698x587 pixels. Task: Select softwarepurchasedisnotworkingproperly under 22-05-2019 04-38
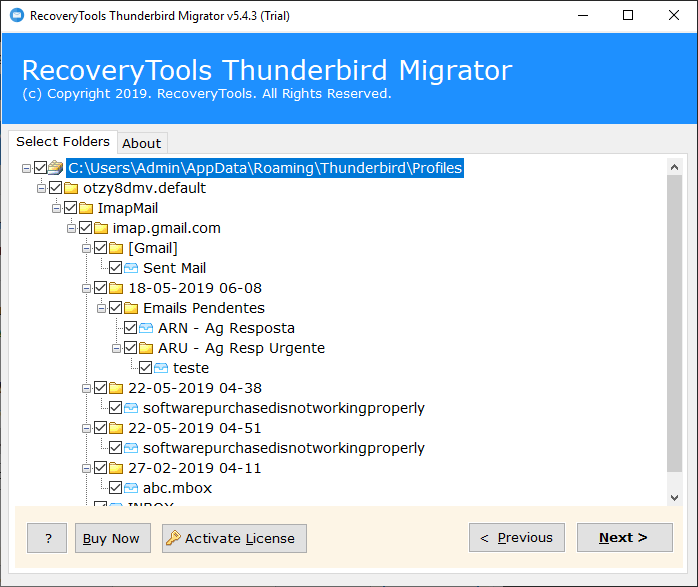click(284, 408)
